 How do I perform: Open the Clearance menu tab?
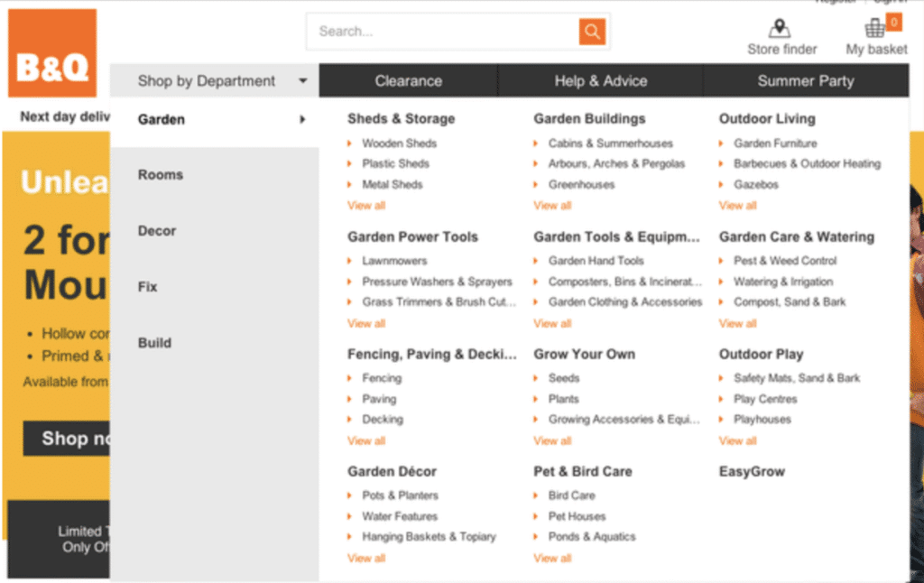(409, 81)
